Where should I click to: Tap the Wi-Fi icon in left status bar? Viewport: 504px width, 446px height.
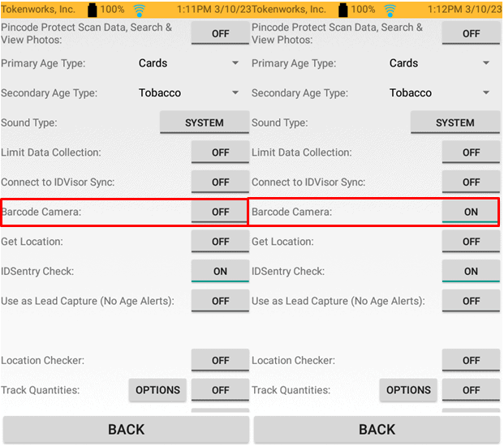point(139,11)
